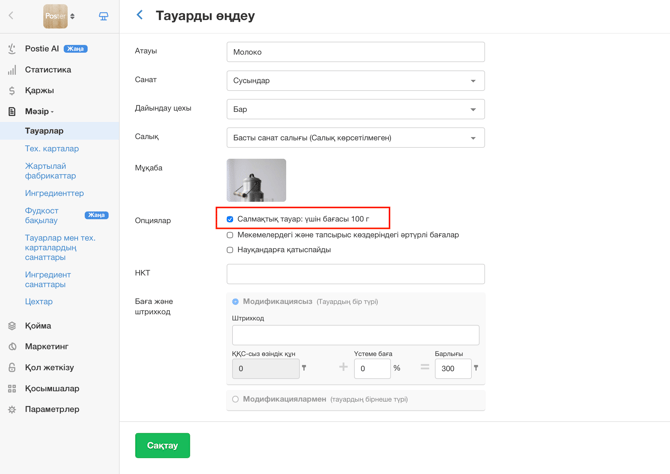Open the POS terminal icon at top
Viewport: 670px width, 474px height.
tap(103, 16)
